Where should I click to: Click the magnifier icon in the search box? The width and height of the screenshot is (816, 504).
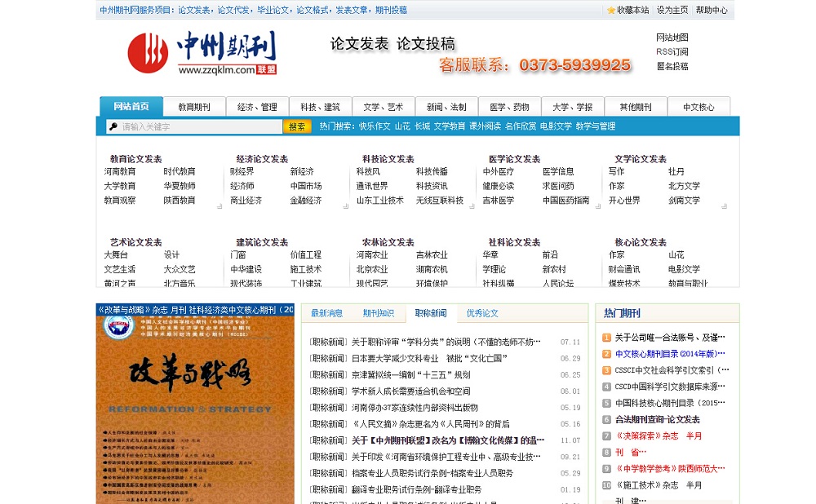(x=113, y=126)
